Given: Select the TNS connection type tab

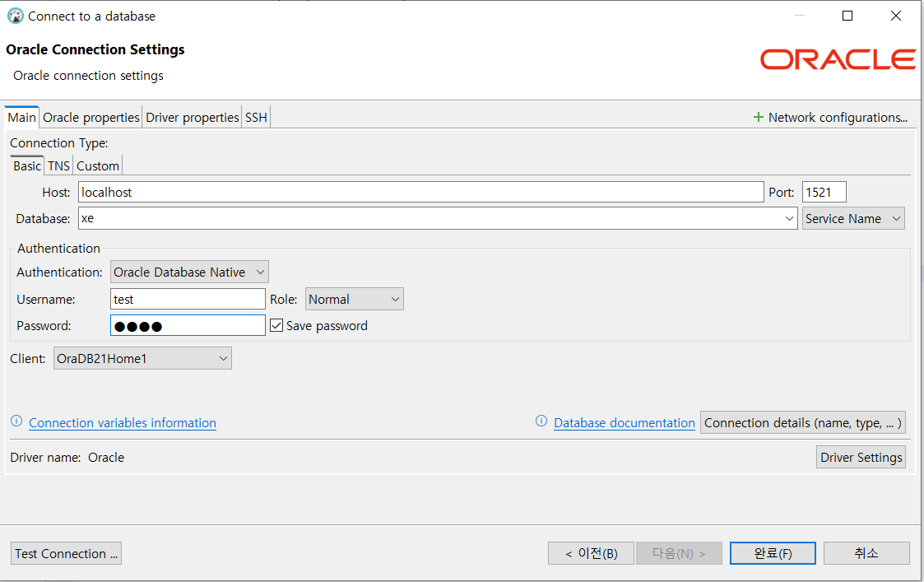Looking at the screenshot, I should point(59,165).
